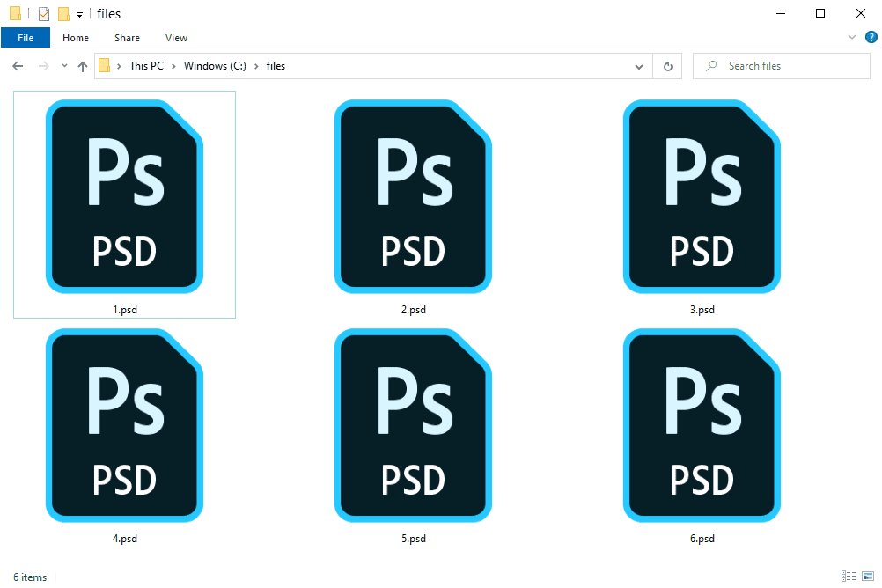Switch to the View ribbon tab
The height and width of the screenshot is (588, 882).
(x=176, y=38)
